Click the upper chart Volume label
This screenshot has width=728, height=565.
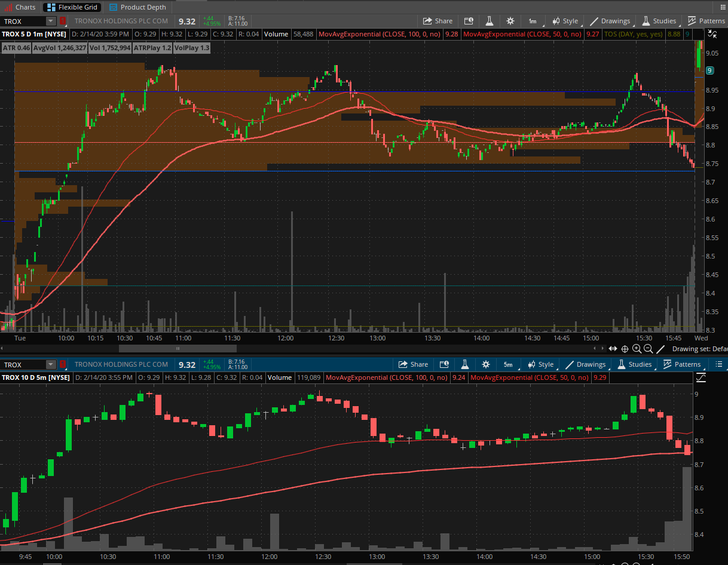[x=276, y=34]
